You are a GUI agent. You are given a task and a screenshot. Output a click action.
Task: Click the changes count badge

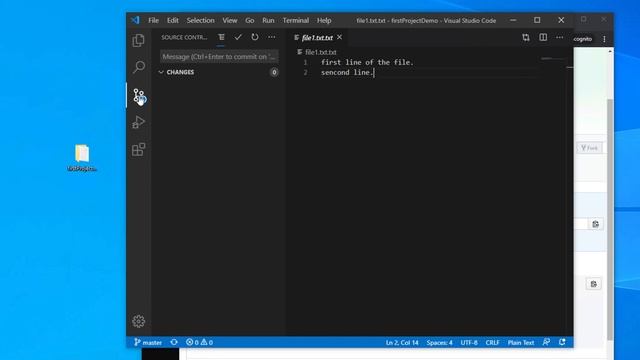coord(274,72)
